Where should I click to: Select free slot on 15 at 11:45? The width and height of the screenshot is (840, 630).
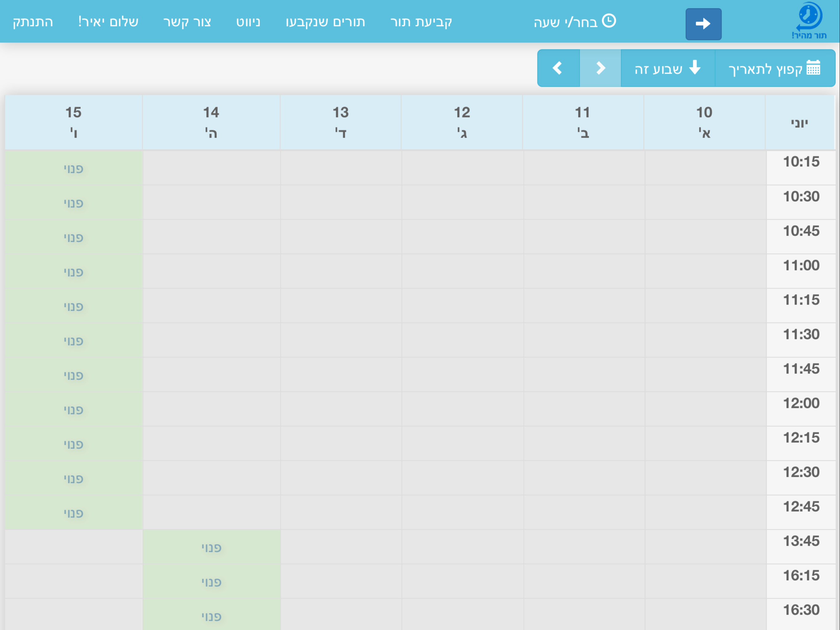point(74,375)
